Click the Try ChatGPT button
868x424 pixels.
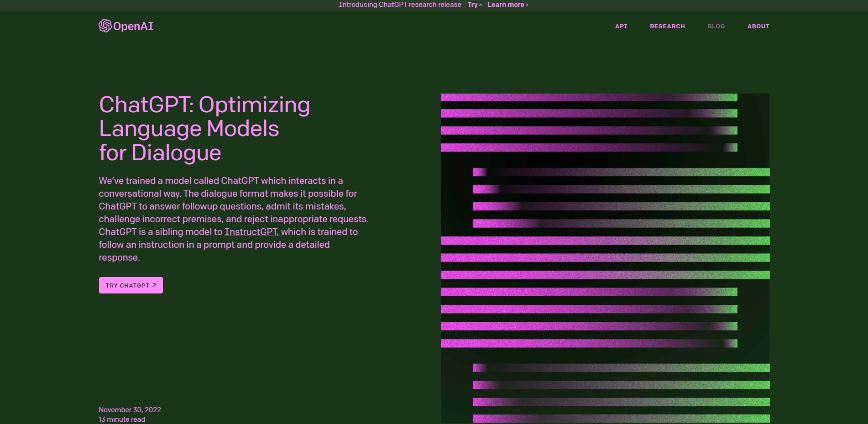coord(131,285)
